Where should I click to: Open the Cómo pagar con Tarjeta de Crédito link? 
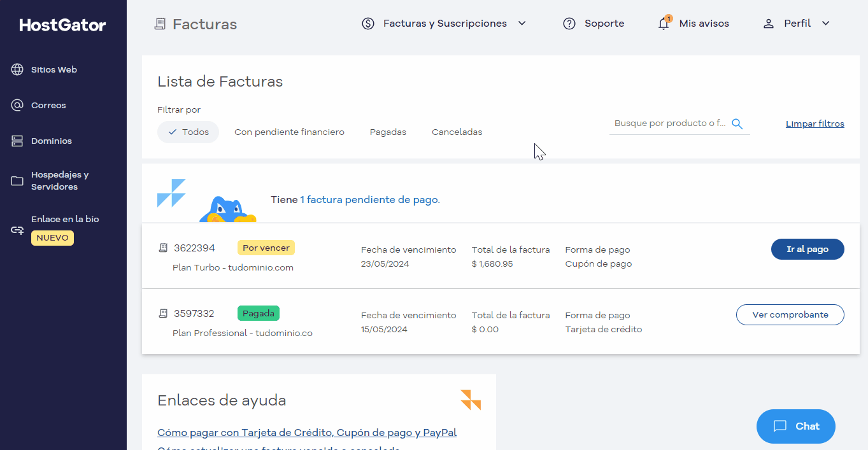(x=307, y=432)
